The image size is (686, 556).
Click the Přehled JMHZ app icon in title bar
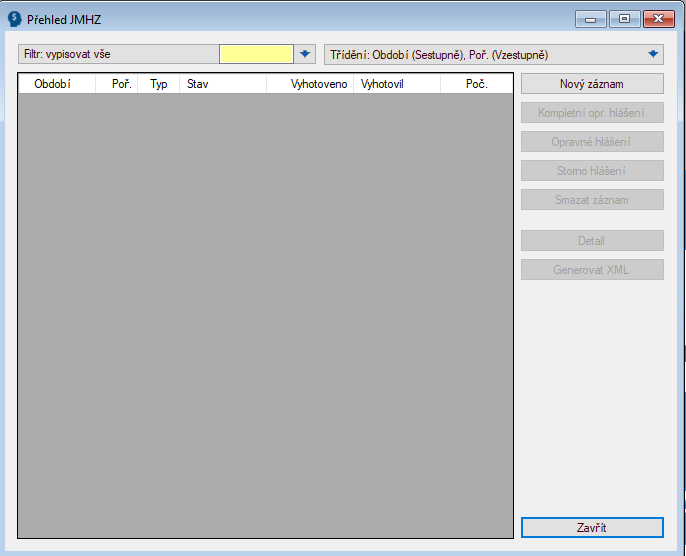[x=15, y=19]
